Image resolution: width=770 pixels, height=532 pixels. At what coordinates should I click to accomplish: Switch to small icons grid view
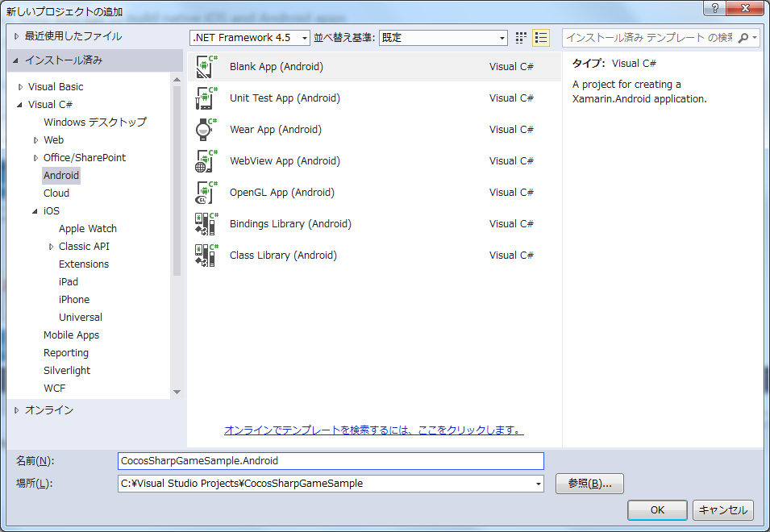521,38
